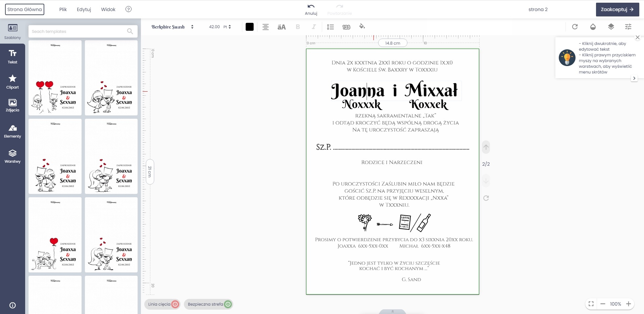Toggle bold formatting

coord(298,27)
